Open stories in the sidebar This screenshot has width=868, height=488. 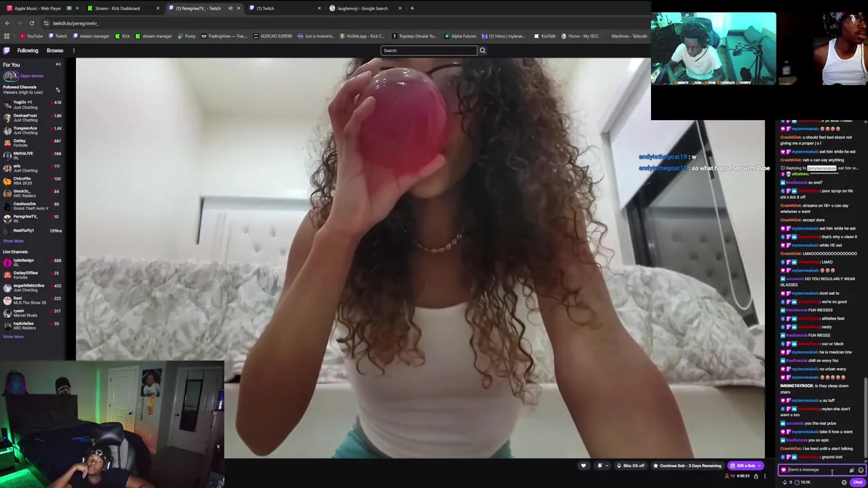click(24, 76)
